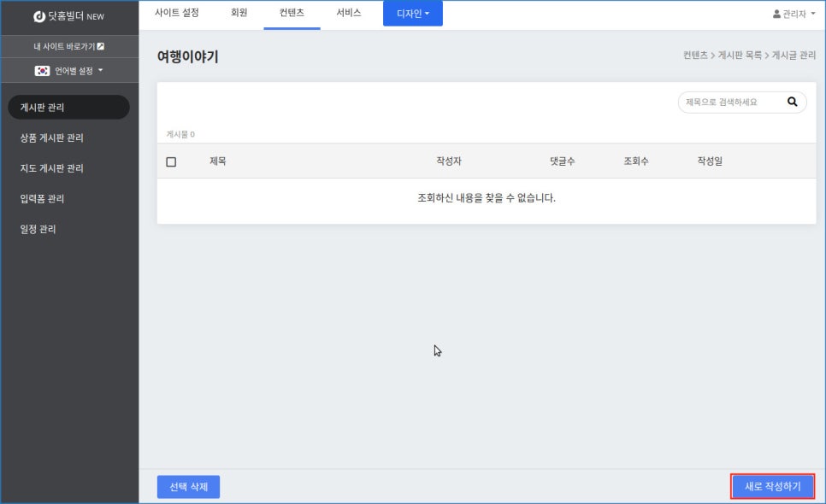
Task: Click the 게시물 0 count label
Action: coord(180,134)
